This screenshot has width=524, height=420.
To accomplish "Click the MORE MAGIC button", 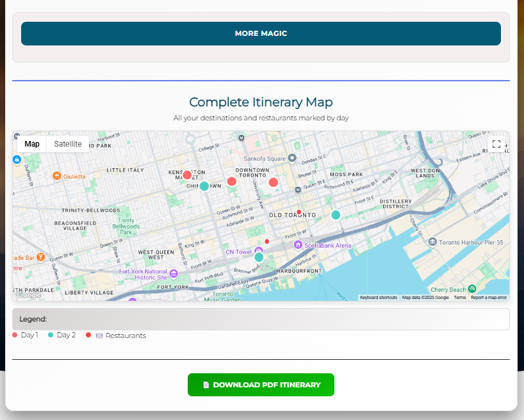I will pos(261,33).
